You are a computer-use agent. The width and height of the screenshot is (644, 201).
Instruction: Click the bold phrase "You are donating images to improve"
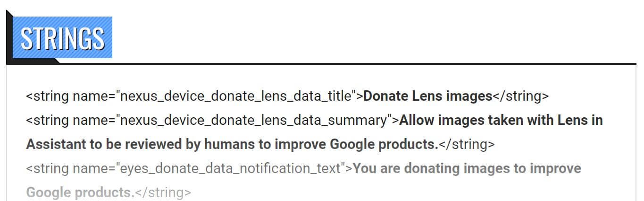tap(467, 169)
